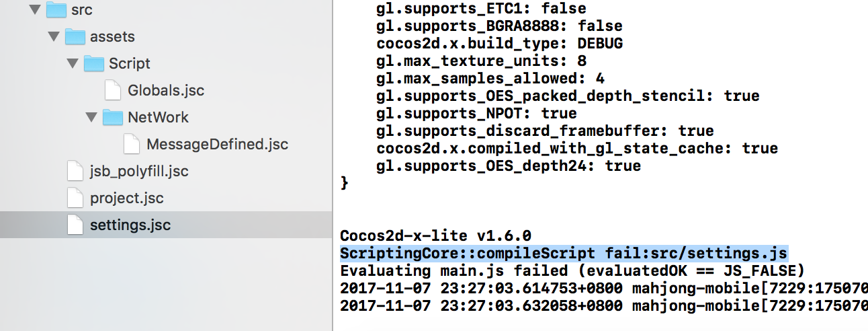Click the settings.jsc file icon
Image resolution: width=868 pixels, height=331 pixels.
pyautogui.click(x=76, y=225)
